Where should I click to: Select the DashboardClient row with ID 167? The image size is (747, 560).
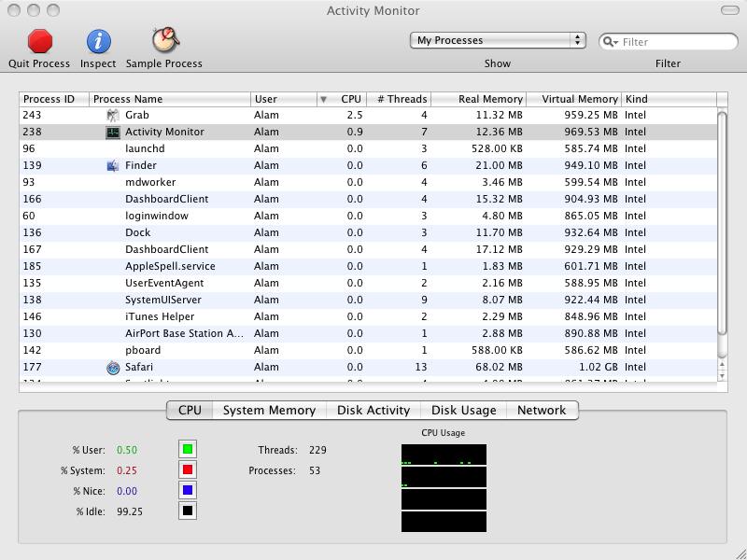click(368, 249)
